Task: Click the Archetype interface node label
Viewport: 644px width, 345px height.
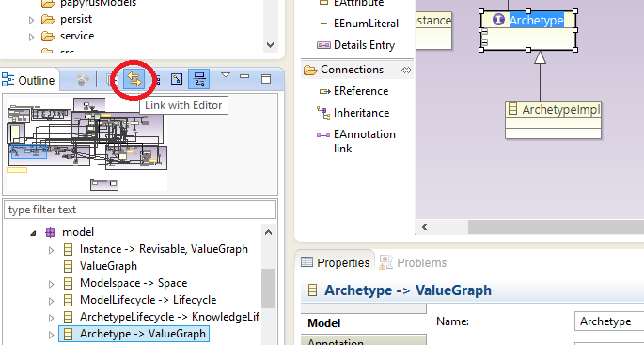Action: point(537,20)
